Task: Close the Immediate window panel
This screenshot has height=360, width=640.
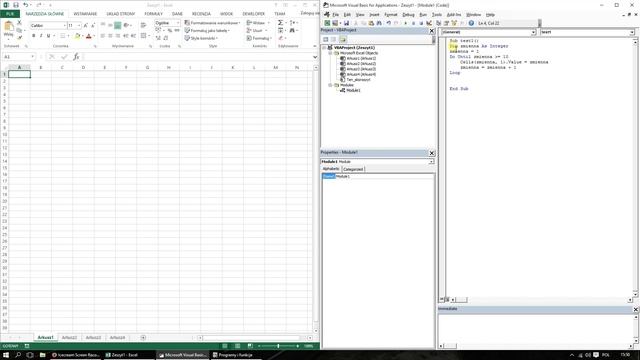Action: [x=636, y=309]
